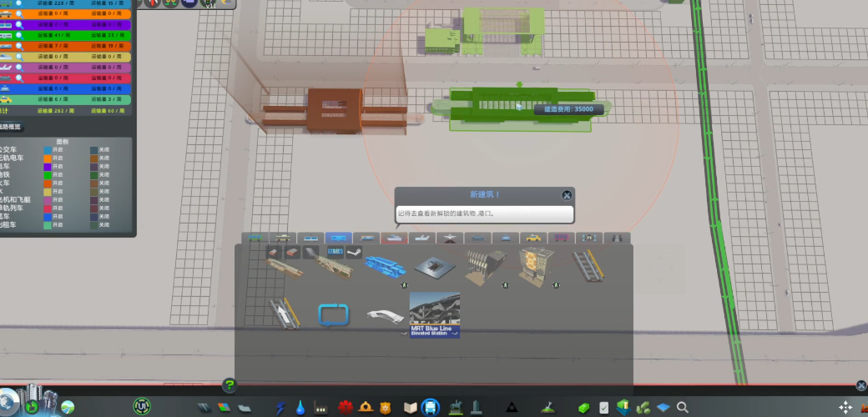
Task: Pick the white curved track asset
Action: 385,316
